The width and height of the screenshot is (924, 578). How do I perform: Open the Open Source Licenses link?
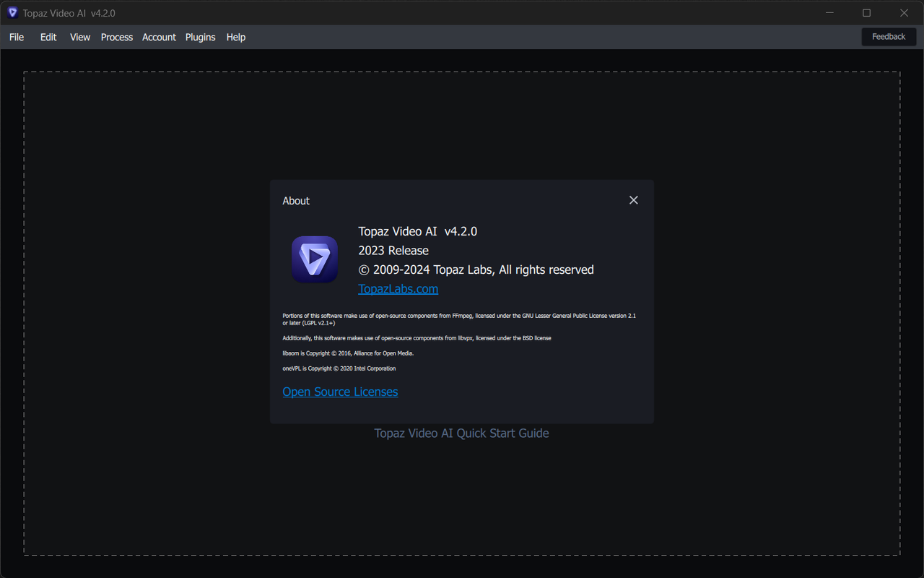pyautogui.click(x=340, y=392)
